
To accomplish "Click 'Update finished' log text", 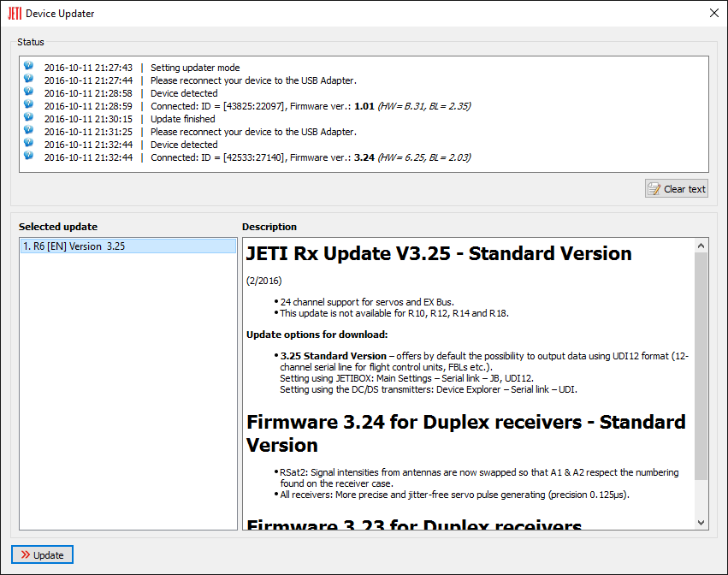I will pos(182,119).
